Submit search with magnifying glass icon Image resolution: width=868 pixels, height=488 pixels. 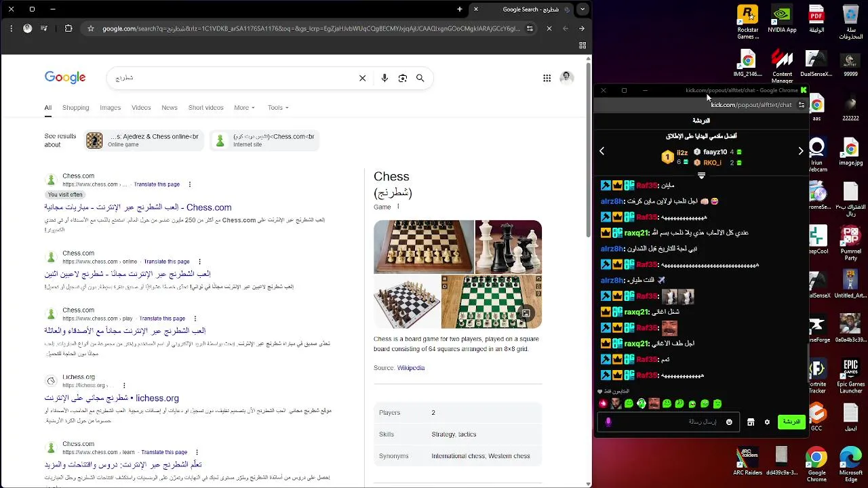(x=420, y=78)
